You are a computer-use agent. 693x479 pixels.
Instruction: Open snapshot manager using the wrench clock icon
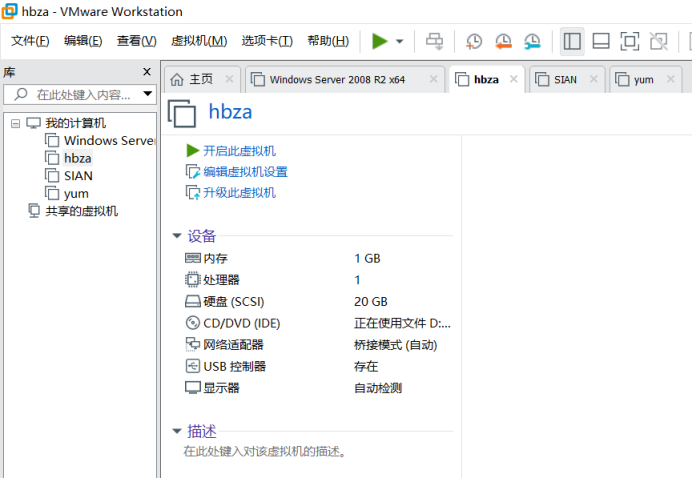(x=532, y=42)
